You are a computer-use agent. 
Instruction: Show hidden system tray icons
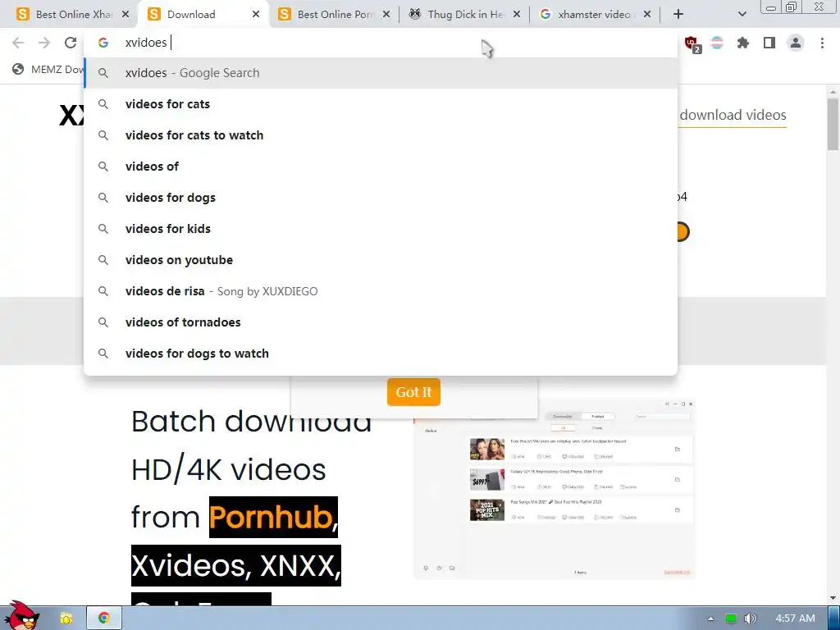click(x=710, y=619)
